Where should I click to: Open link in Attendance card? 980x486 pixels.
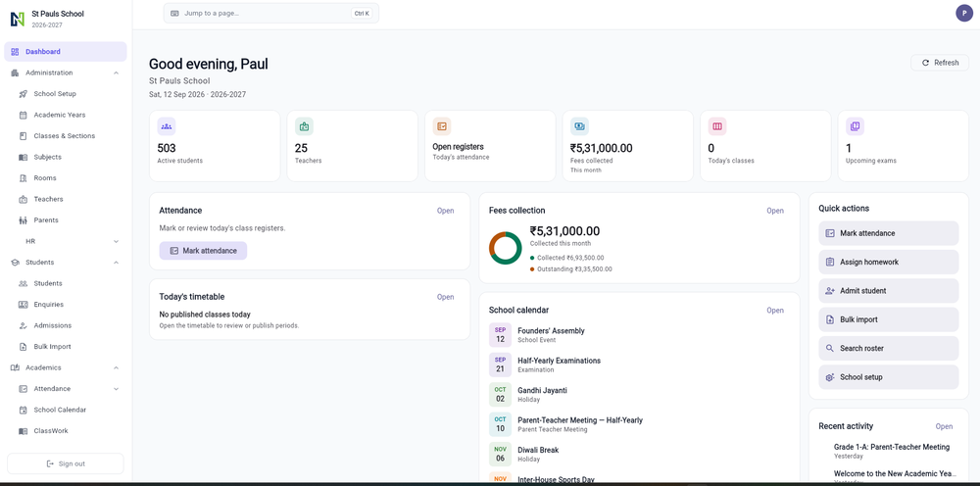coord(445,211)
